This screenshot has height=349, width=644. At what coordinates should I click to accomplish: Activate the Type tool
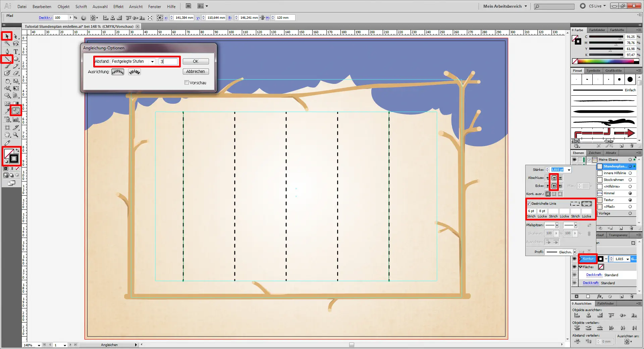[15, 51]
